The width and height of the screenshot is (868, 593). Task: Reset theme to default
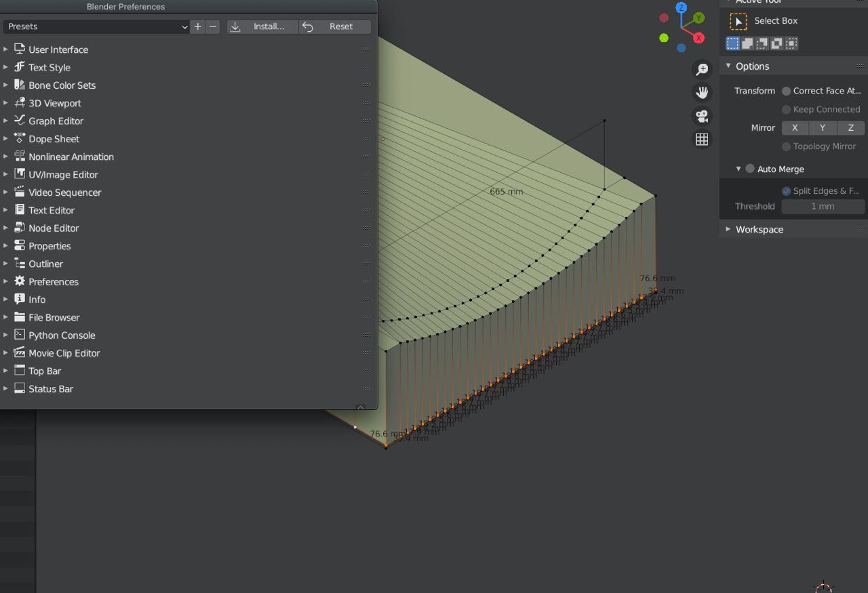click(x=336, y=26)
